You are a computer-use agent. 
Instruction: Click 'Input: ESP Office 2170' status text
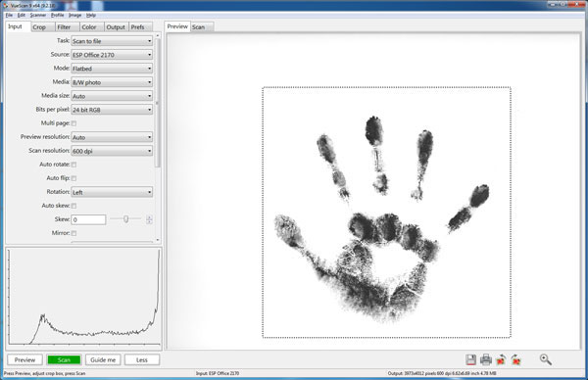click(x=218, y=373)
